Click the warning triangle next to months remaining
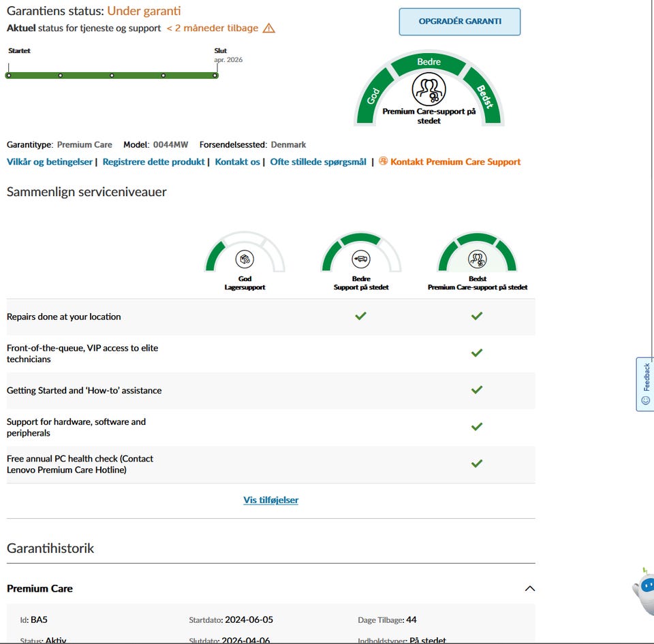The image size is (654, 644). [x=268, y=29]
